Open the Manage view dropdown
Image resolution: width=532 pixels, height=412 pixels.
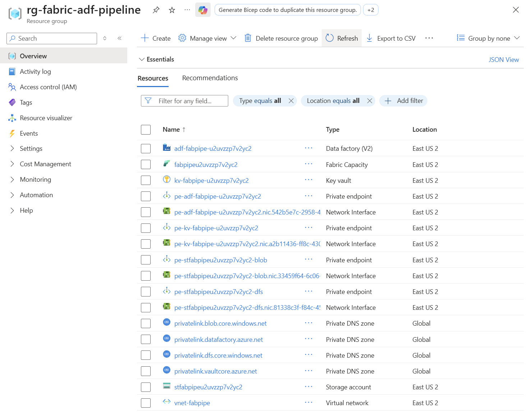(207, 38)
